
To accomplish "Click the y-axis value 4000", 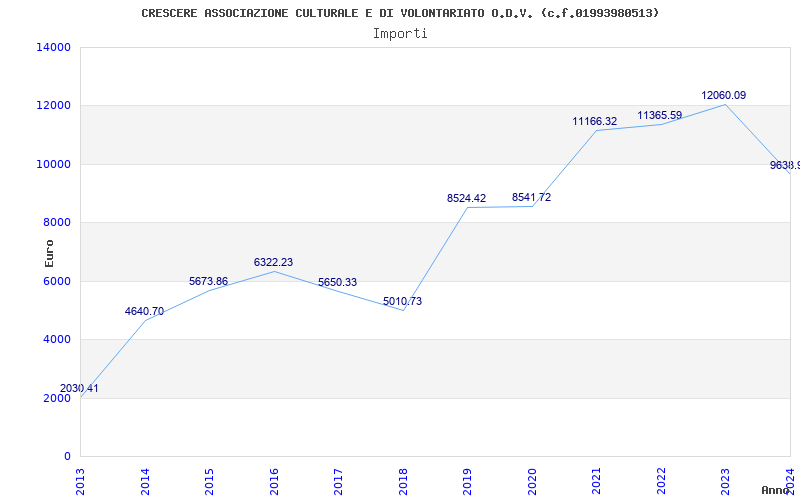I will point(57,339).
